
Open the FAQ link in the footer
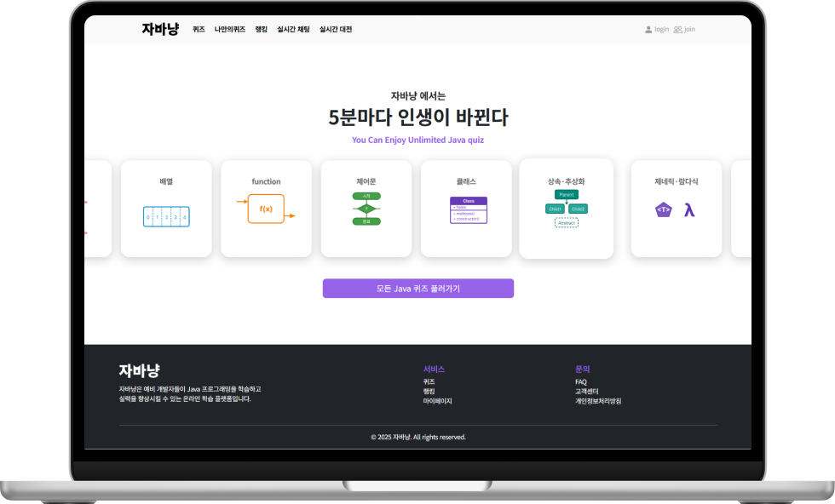pyautogui.click(x=582, y=381)
